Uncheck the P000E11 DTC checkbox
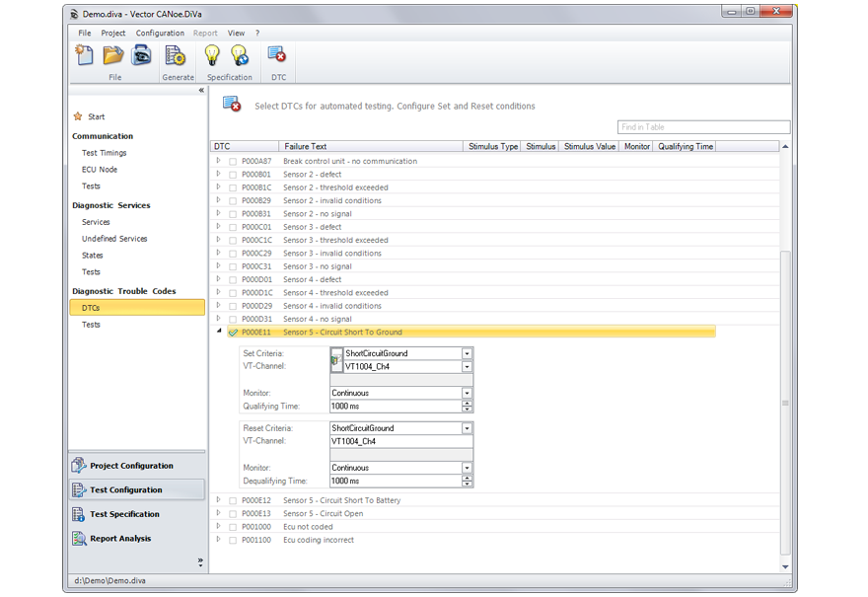This screenshot has height=597, width=868. pyautogui.click(x=233, y=333)
